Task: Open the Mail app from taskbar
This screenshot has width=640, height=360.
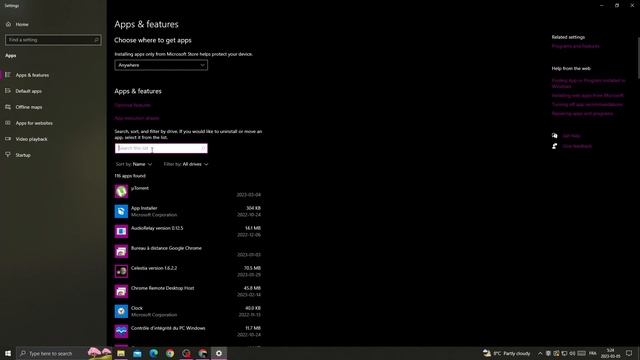Action: (137, 353)
